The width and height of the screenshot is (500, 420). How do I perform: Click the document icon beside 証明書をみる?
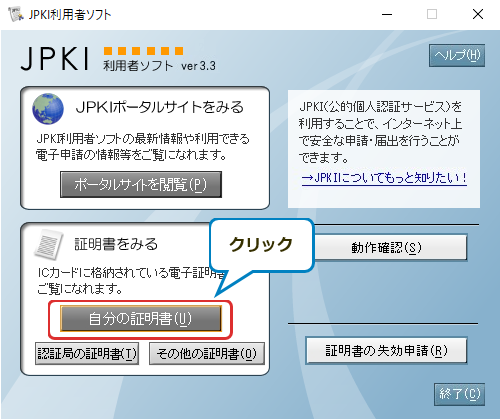click(x=49, y=244)
